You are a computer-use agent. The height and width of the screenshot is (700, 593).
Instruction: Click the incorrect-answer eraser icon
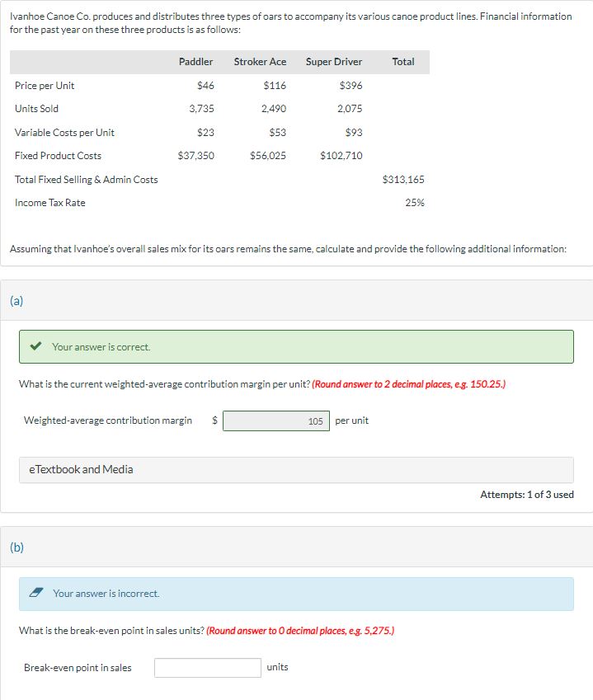pyautogui.click(x=36, y=593)
